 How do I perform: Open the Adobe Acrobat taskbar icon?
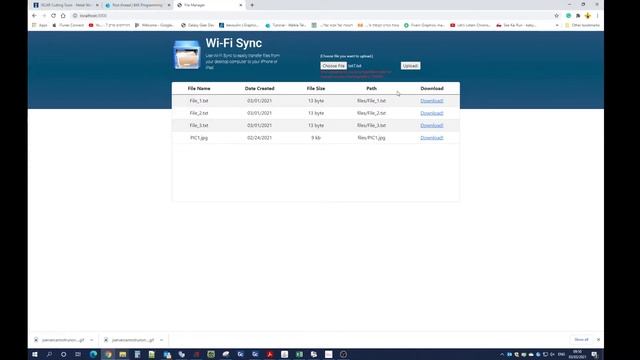270,354
